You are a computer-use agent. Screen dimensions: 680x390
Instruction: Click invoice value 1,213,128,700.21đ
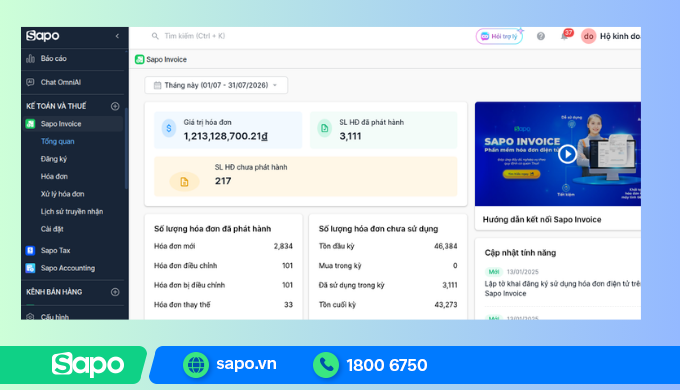[x=225, y=136]
